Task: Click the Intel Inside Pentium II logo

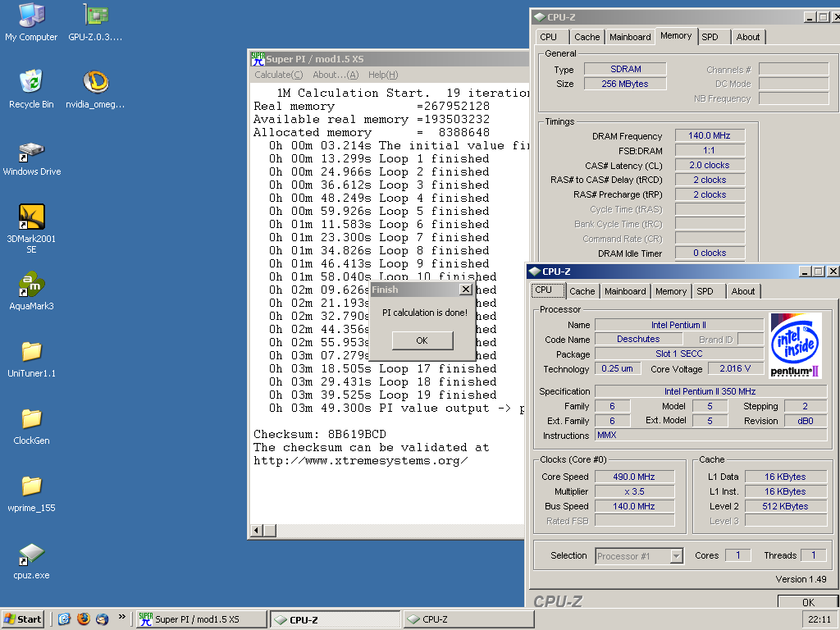Action: [x=796, y=345]
